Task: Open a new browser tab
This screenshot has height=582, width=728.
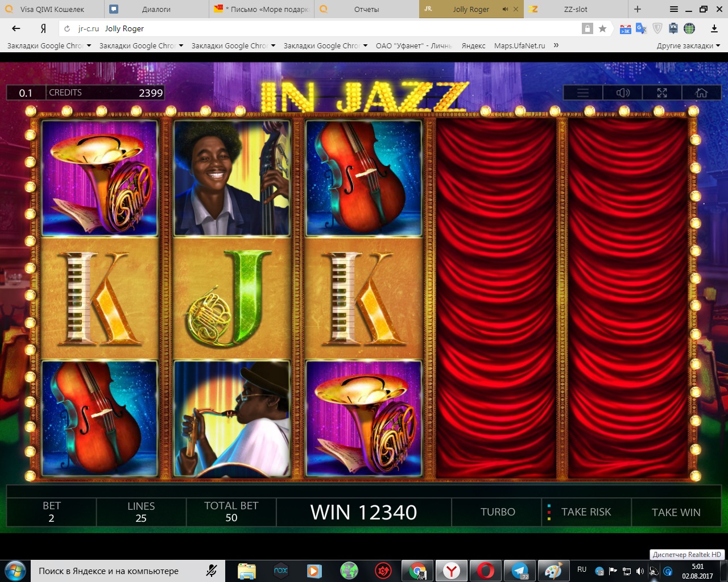Action: coord(638,9)
